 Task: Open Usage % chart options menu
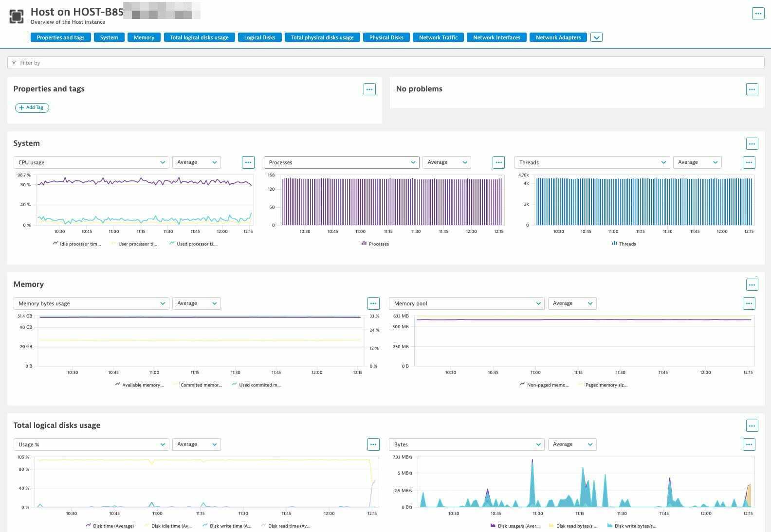(373, 444)
